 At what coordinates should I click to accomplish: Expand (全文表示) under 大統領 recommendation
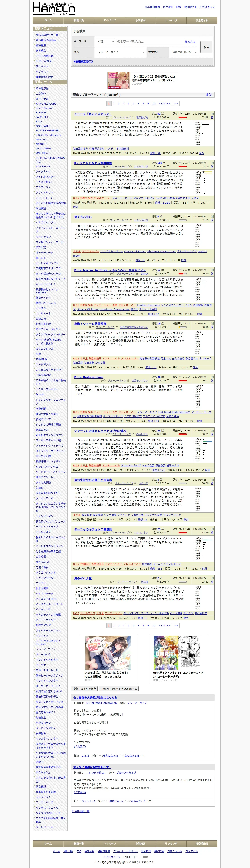pos(80,746)
